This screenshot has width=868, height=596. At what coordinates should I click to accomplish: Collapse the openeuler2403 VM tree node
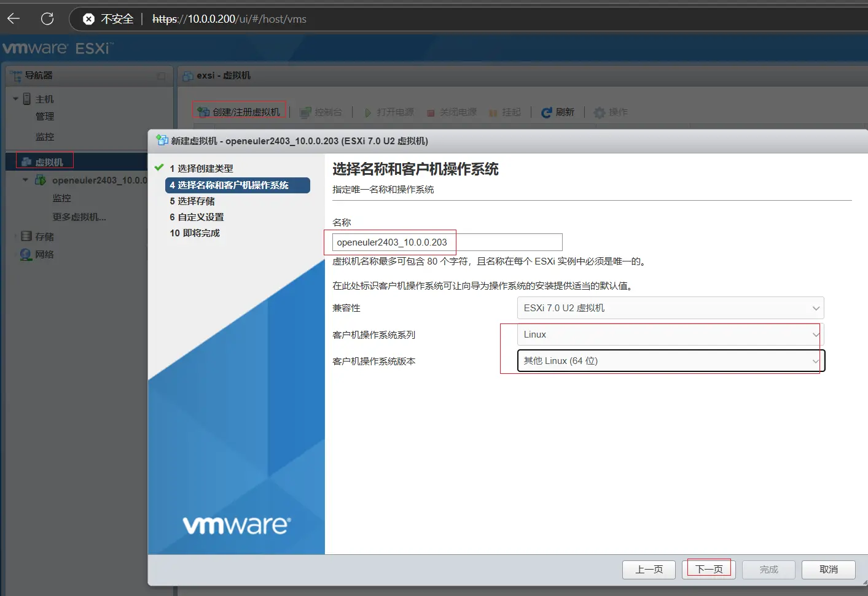point(25,180)
